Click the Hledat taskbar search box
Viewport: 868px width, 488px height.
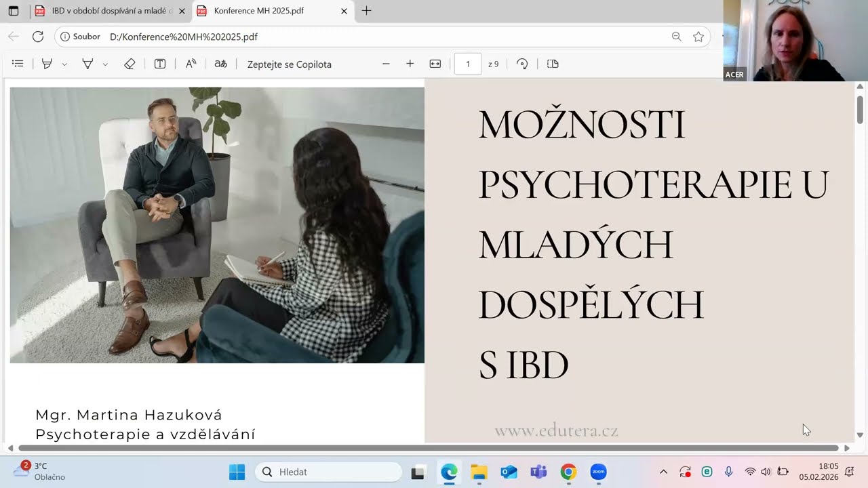tap(328, 472)
